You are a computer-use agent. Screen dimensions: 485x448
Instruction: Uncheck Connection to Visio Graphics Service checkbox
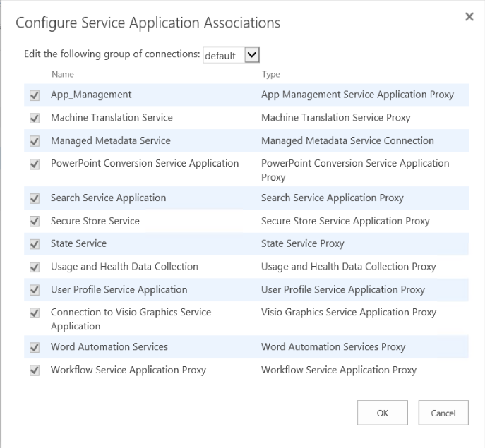[35, 313]
